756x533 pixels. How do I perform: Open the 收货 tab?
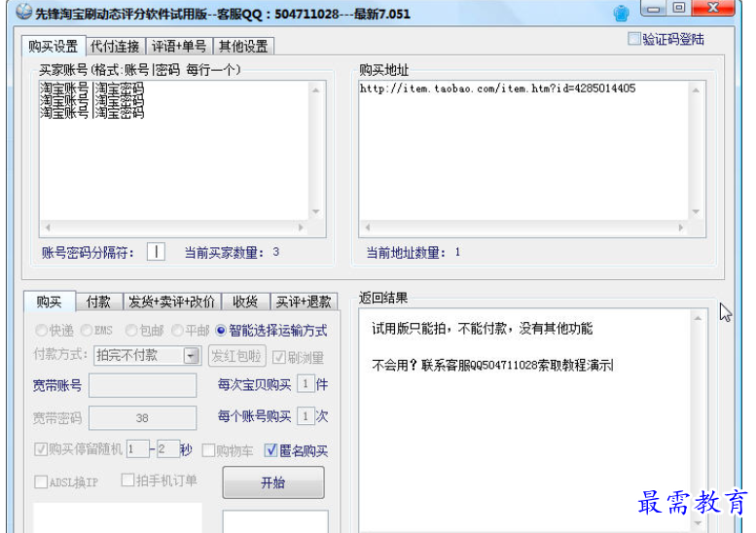(245, 302)
